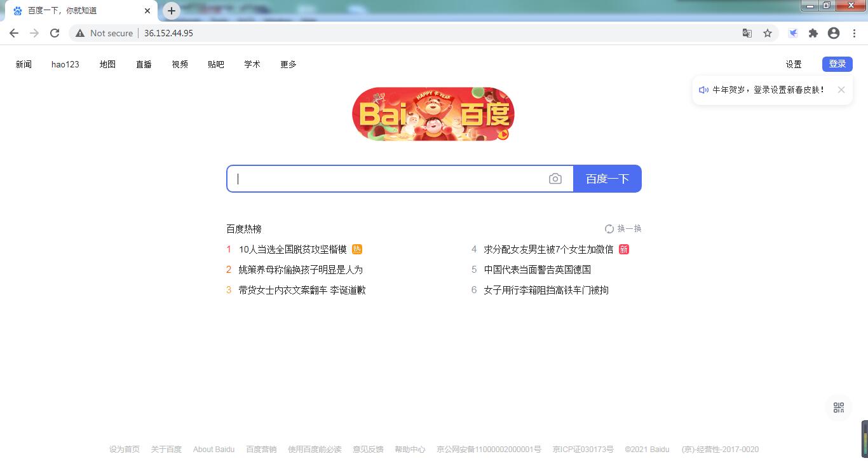Click the ©2021 Baidu footer text
The width and height of the screenshot is (868, 461).
(x=647, y=450)
